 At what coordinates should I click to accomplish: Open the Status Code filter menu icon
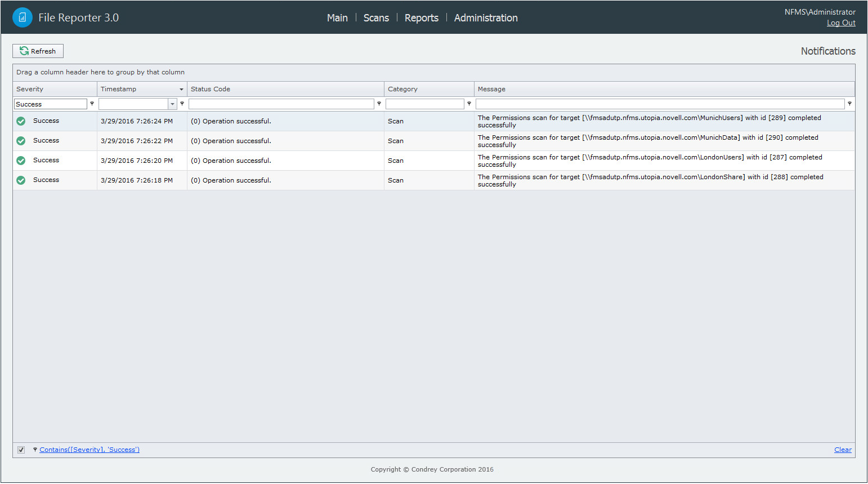click(x=379, y=104)
